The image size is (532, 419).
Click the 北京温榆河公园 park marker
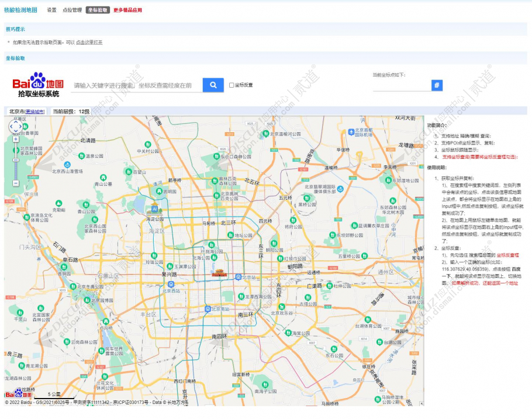pos(266,134)
